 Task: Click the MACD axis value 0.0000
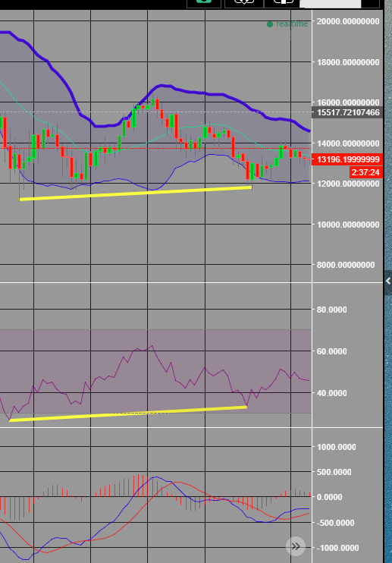point(330,497)
